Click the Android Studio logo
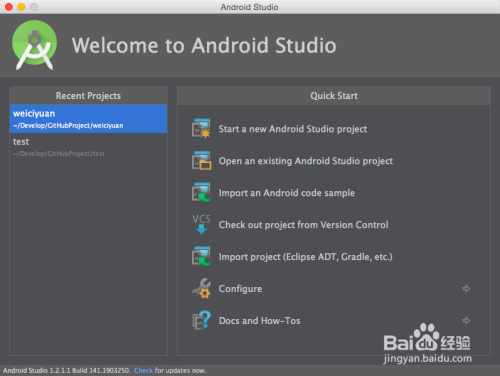 [34, 45]
